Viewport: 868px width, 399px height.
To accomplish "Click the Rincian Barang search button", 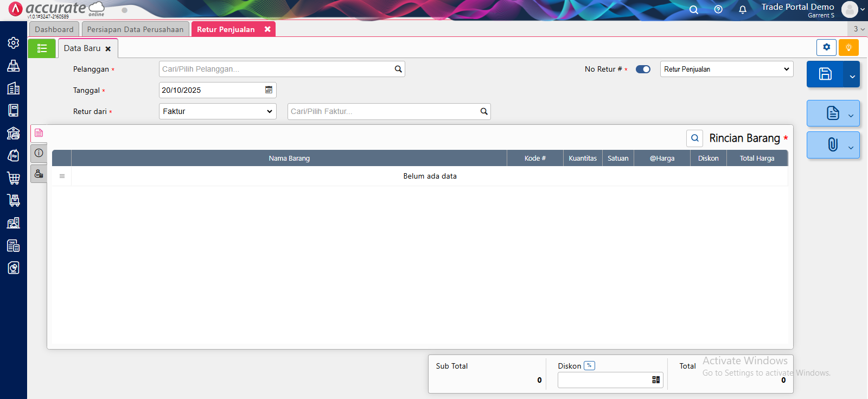I will (x=694, y=138).
